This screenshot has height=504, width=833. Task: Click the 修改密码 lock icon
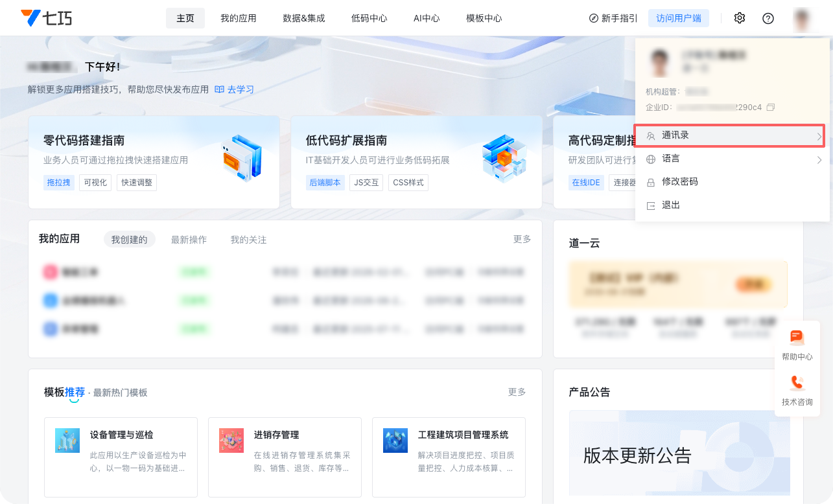tap(651, 183)
